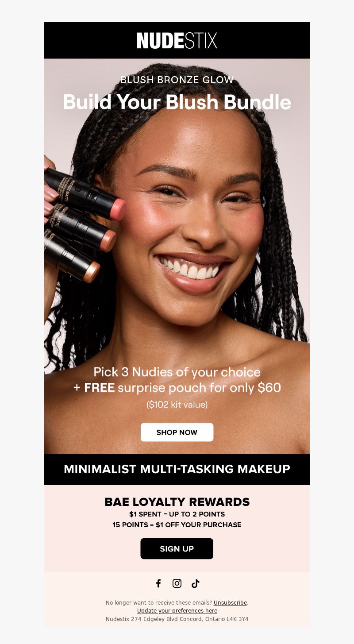Click the MINIMALIST MULTI-TASKING MAKEUP banner
The height and width of the screenshot is (644, 354).
tap(177, 469)
